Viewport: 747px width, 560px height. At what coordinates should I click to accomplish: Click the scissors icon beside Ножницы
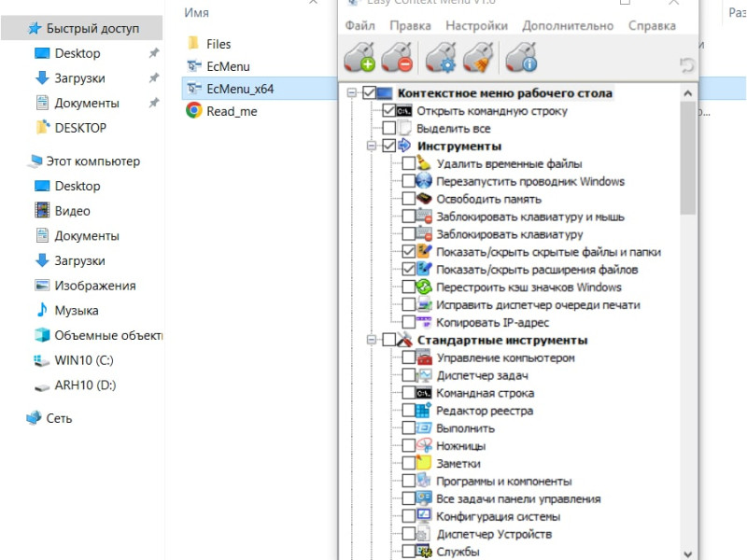point(424,445)
